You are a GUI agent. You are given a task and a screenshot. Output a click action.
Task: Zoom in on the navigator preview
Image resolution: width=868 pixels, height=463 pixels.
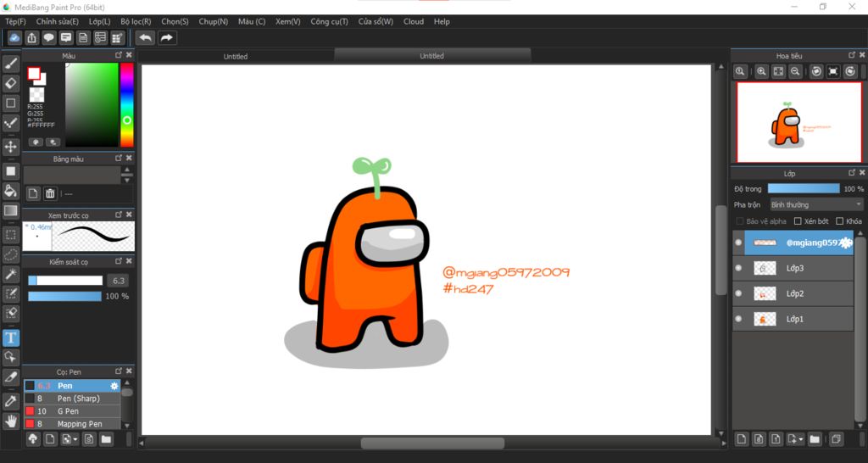762,71
